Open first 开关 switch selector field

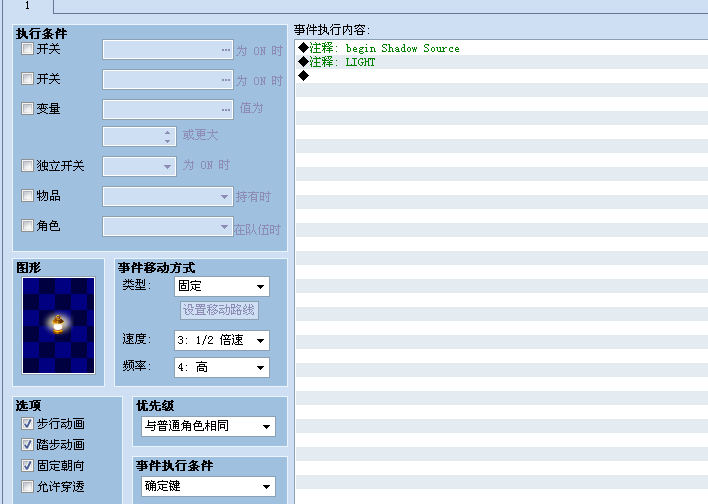click(x=168, y=50)
